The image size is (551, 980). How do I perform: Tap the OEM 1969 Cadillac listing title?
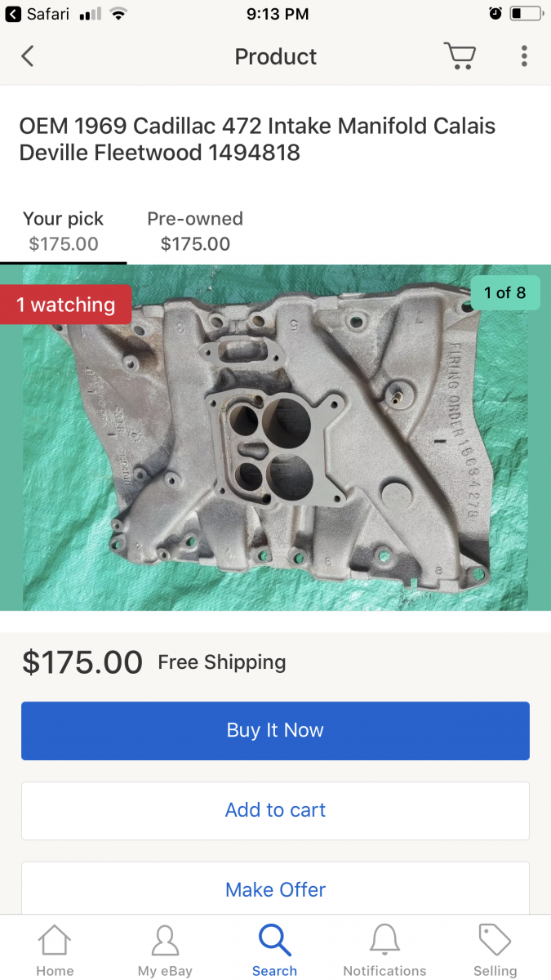[257, 139]
